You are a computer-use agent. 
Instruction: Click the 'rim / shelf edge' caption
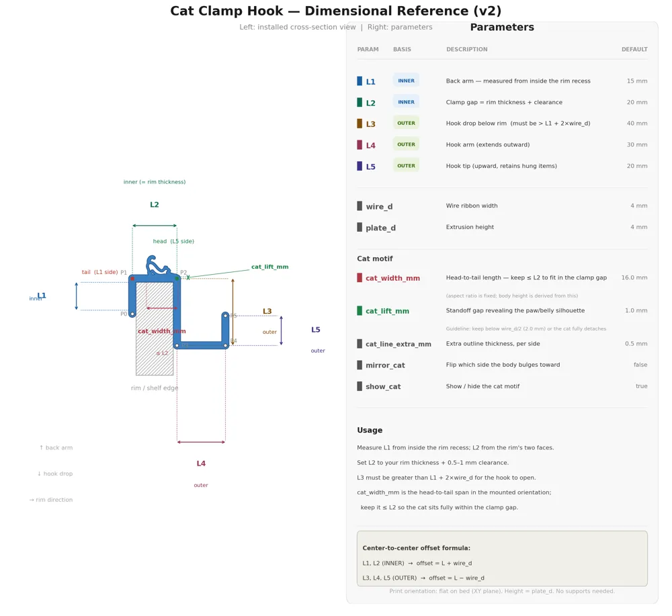pos(155,388)
